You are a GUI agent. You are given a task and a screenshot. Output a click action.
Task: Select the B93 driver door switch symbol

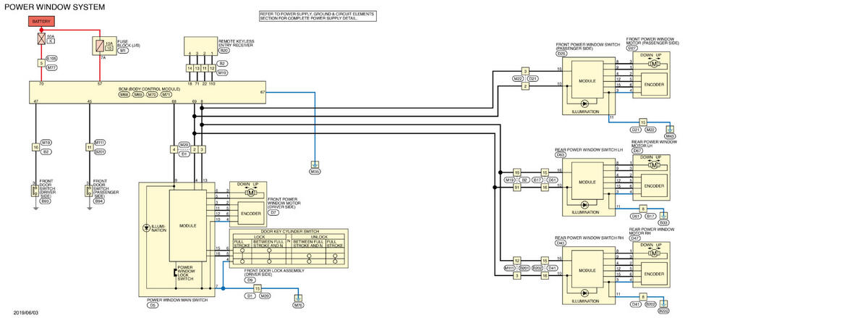[x=35, y=191]
